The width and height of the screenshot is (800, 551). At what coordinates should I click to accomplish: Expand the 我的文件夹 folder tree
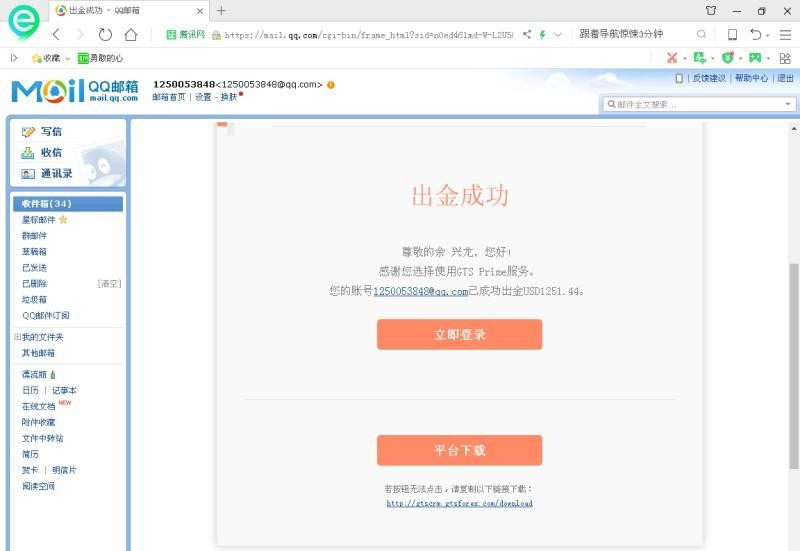tap(17, 337)
